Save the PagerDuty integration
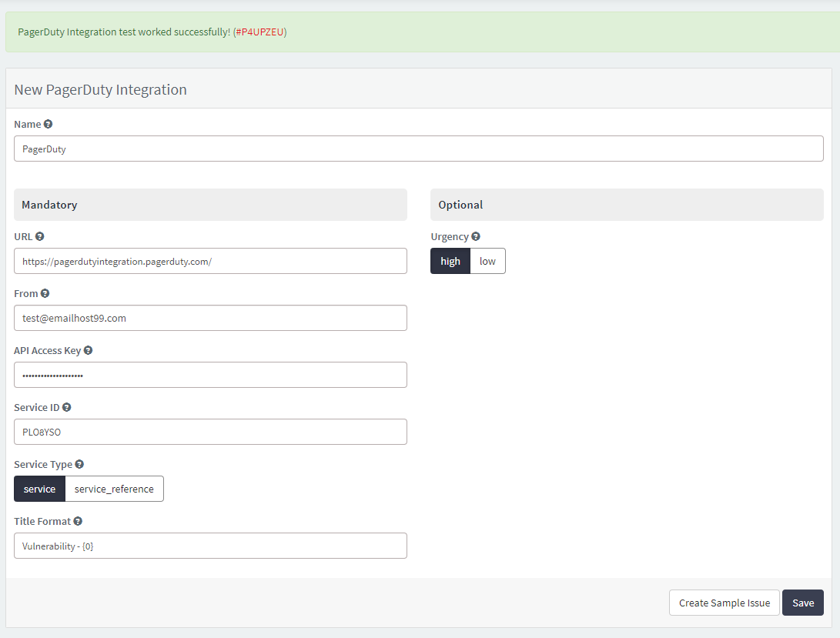This screenshot has width=840, height=638. [802, 603]
